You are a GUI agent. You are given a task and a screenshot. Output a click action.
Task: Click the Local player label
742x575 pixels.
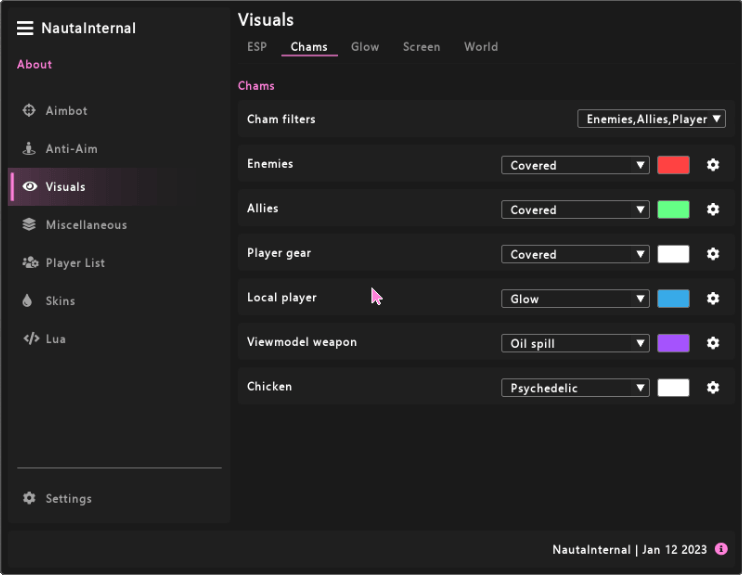[x=282, y=298]
